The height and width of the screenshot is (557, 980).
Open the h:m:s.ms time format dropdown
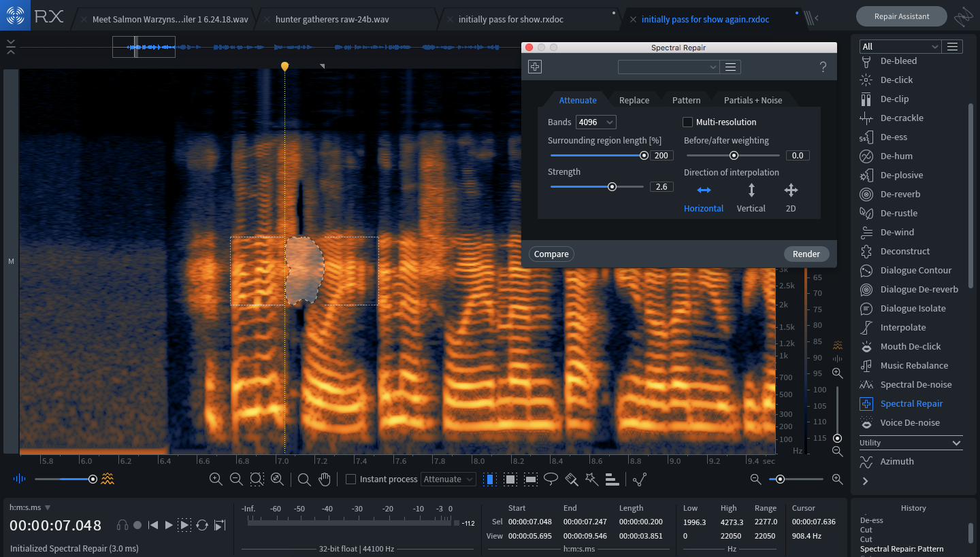point(30,507)
